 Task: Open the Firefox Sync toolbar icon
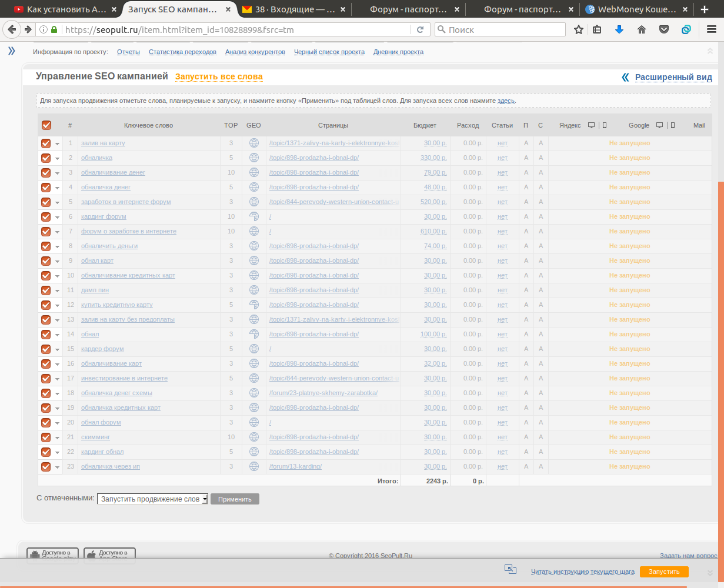[686, 29]
